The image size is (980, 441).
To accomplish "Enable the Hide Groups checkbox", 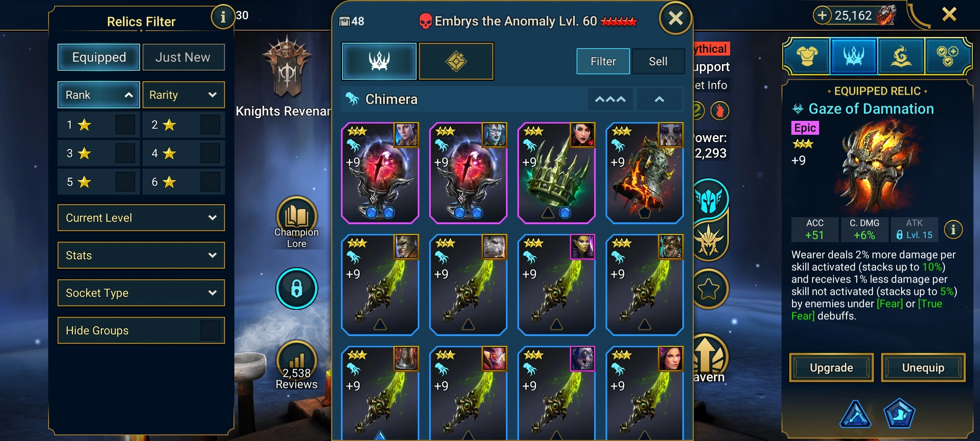I will point(210,330).
